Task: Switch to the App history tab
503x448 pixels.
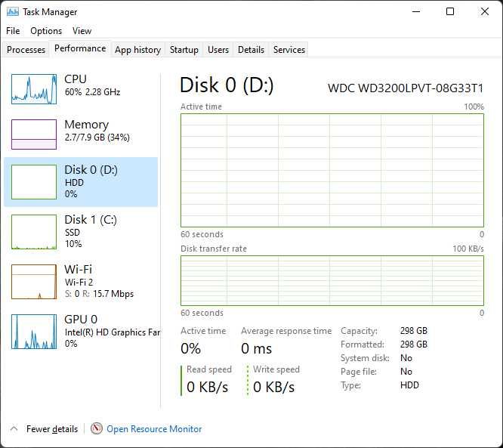Action: (x=137, y=50)
